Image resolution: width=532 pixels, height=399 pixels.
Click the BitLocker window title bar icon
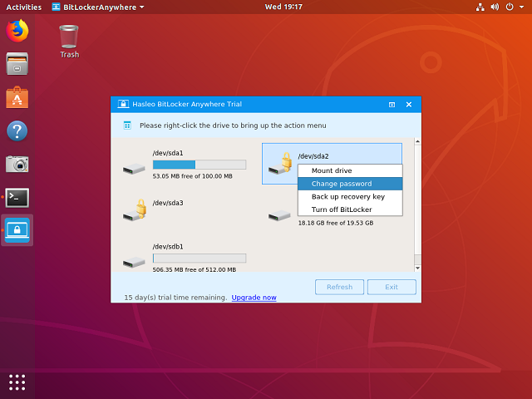(123, 104)
